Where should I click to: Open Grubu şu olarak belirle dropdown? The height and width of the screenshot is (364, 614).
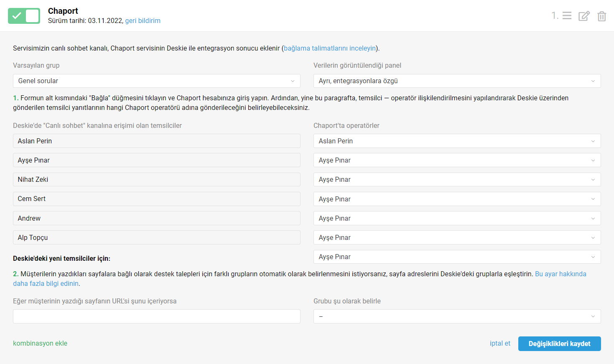tap(457, 316)
